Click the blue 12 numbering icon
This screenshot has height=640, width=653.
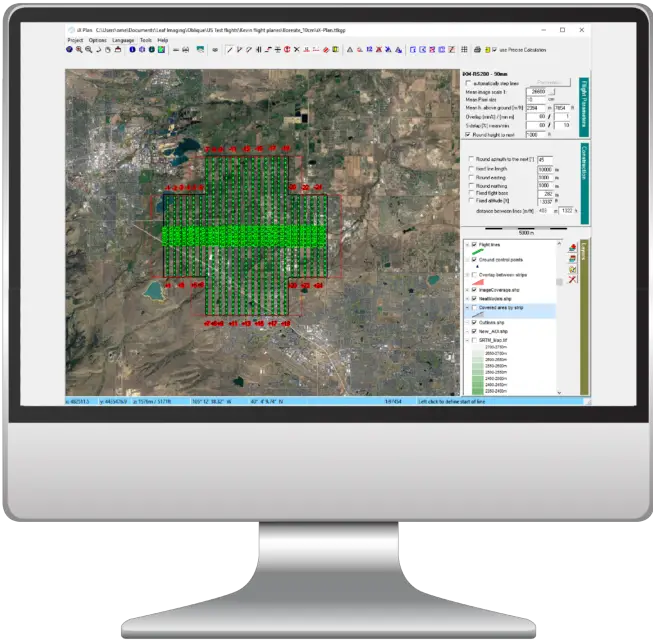tap(369, 50)
